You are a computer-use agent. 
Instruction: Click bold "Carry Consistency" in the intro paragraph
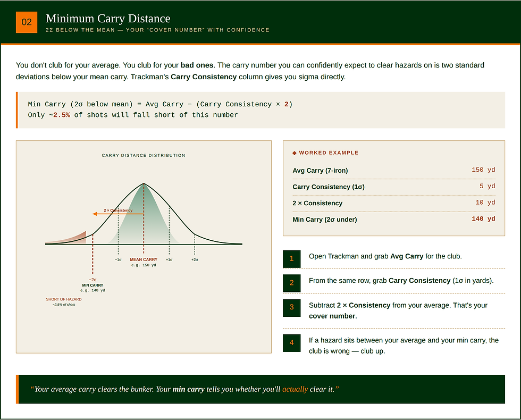click(x=204, y=77)
